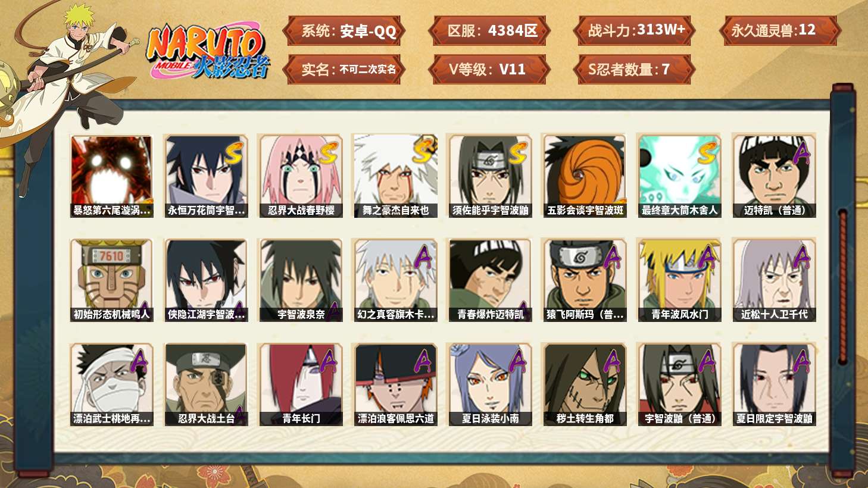Viewport: 868px width, 488px height.
Task: Select the 暴怒第六尾漩涡 ninja portrait
Action: [x=112, y=176]
